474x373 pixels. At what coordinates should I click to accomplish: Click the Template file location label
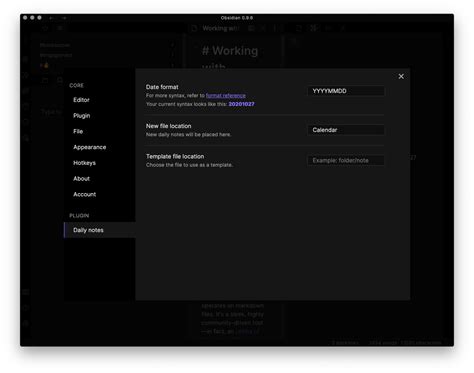(x=175, y=156)
